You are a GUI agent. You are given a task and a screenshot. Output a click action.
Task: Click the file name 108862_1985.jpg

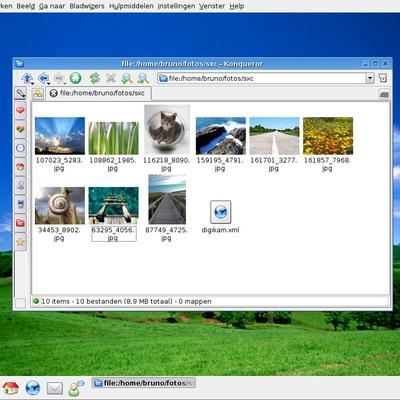coord(113,164)
